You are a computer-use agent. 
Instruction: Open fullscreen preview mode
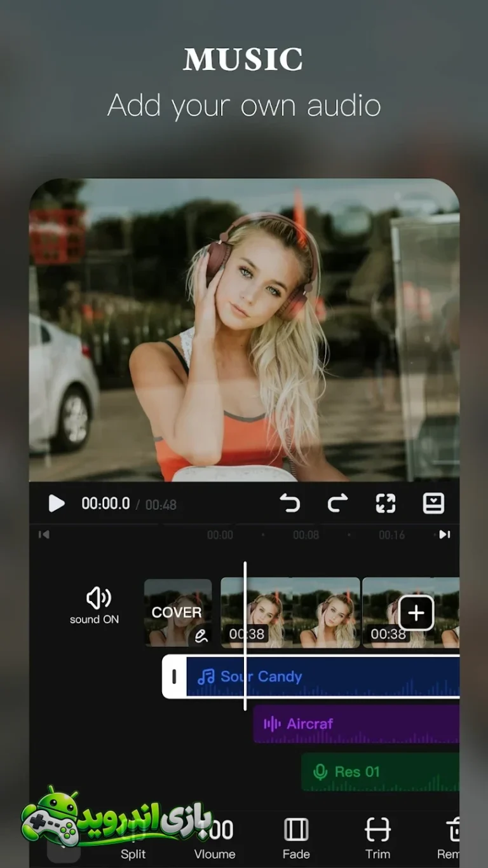click(x=386, y=504)
